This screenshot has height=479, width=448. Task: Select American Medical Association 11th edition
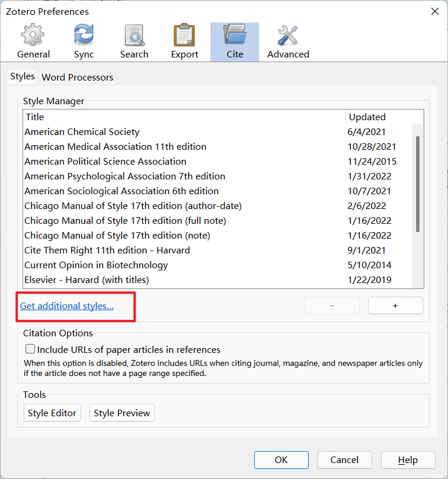pyautogui.click(x=217, y=147)
